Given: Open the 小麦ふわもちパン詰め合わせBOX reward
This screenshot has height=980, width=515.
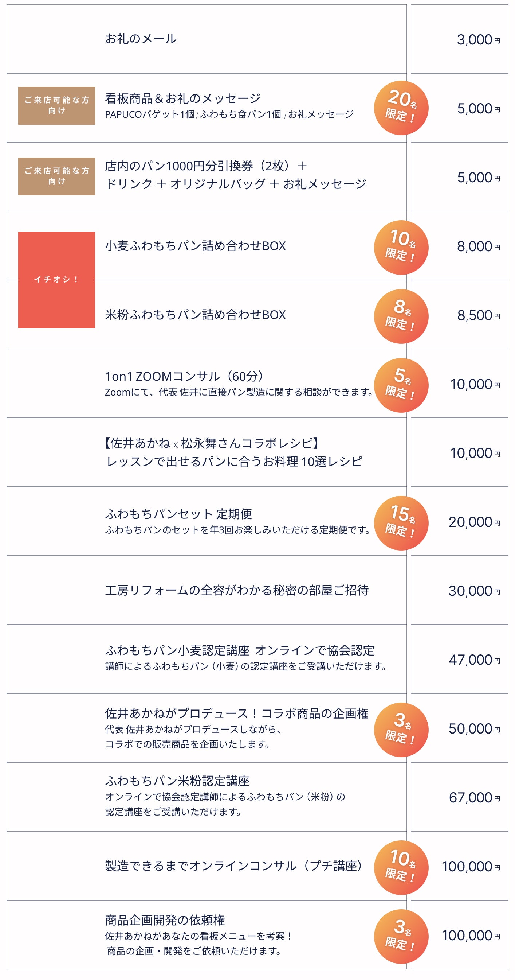Looking at the screenshot, I should point(195,246).
